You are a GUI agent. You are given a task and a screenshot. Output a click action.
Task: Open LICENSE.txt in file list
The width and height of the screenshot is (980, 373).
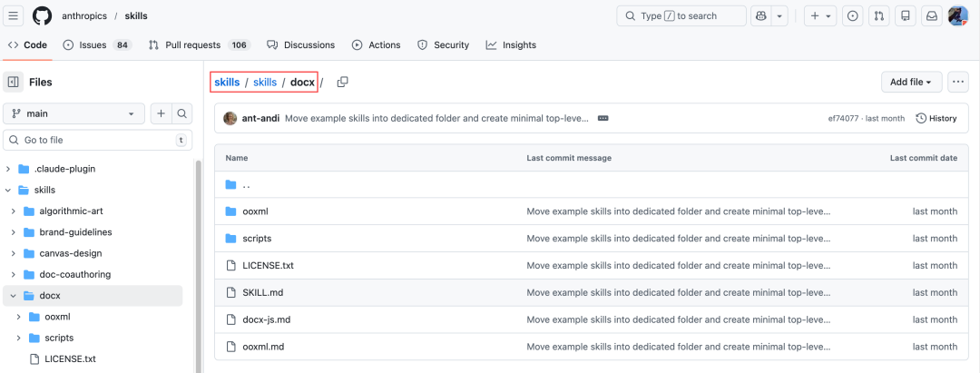pyautogui.click(x=268, y=265)
